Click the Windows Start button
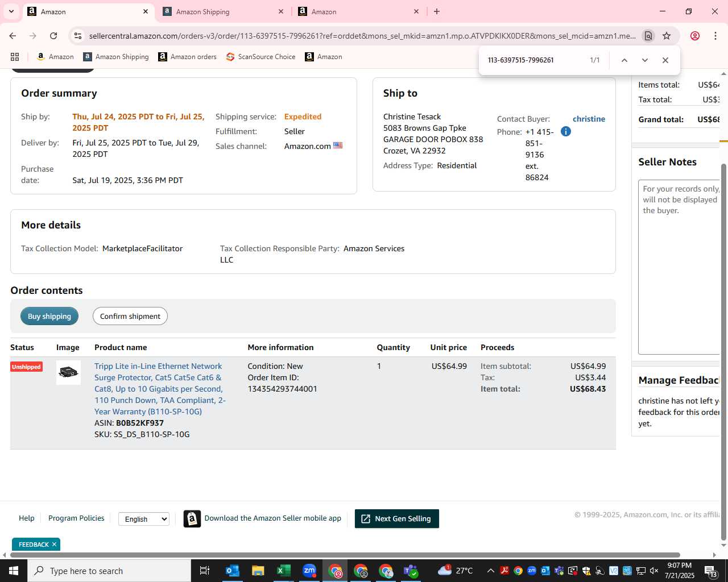This screenshot has height=582, width=728. [x=13, y=571]
